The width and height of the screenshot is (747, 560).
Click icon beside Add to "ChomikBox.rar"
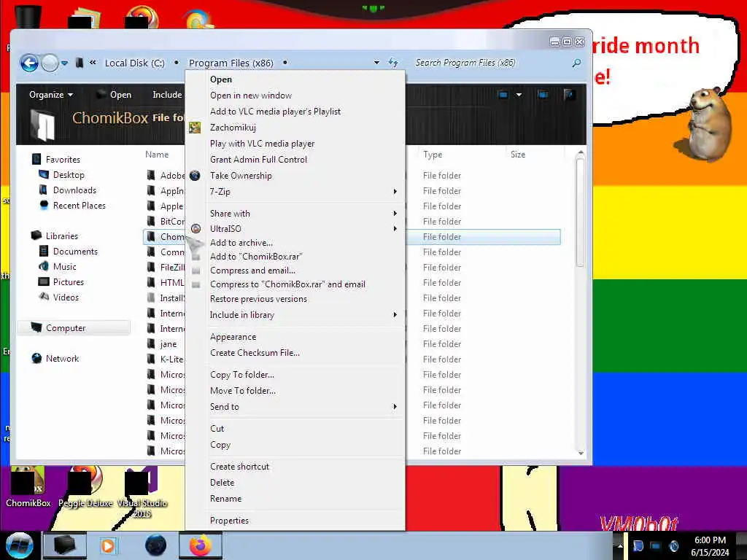point(196,257)
